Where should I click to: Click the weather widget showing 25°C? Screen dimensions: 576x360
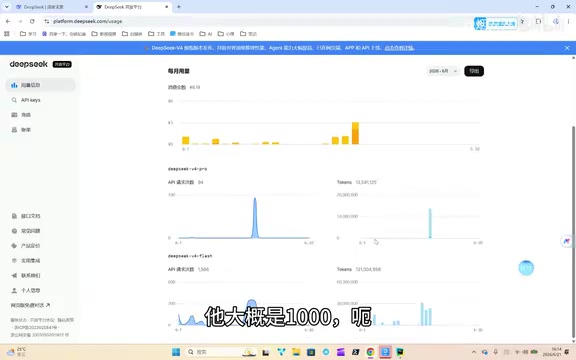point(17,352)
